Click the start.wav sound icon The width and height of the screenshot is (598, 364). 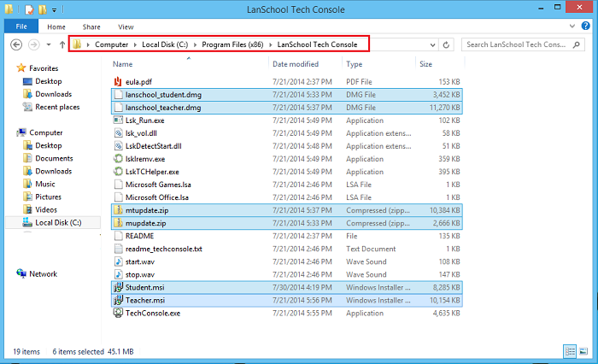pos(118,261)
